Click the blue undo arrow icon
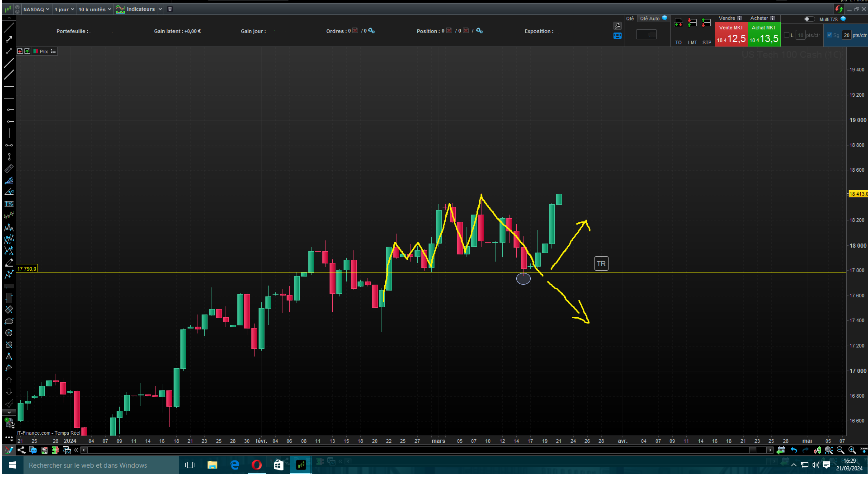Image resolution: width=868 pixels, height=488 pixels. [x=793, y=450]
